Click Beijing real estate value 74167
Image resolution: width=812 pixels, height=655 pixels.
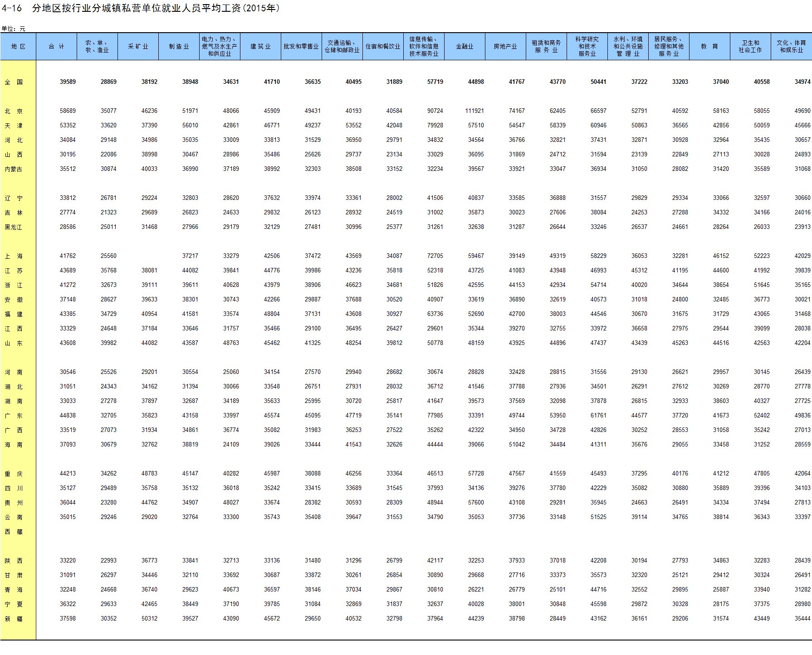coord(517,111)
